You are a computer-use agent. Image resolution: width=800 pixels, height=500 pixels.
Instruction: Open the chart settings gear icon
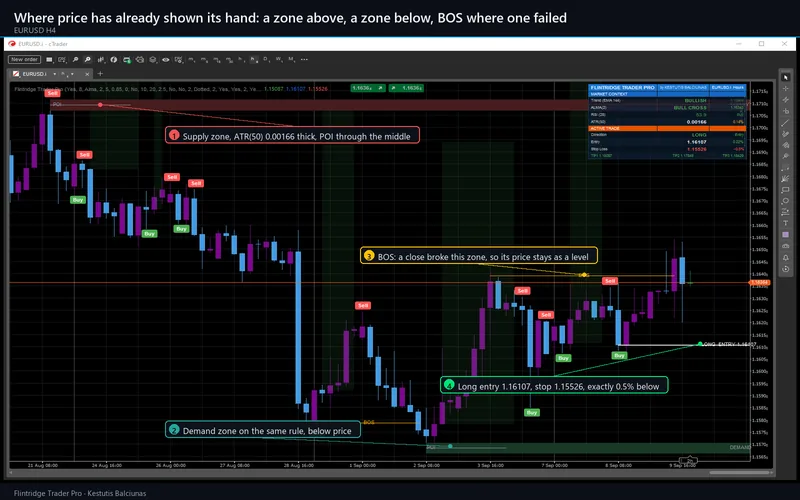pos(179,60)
